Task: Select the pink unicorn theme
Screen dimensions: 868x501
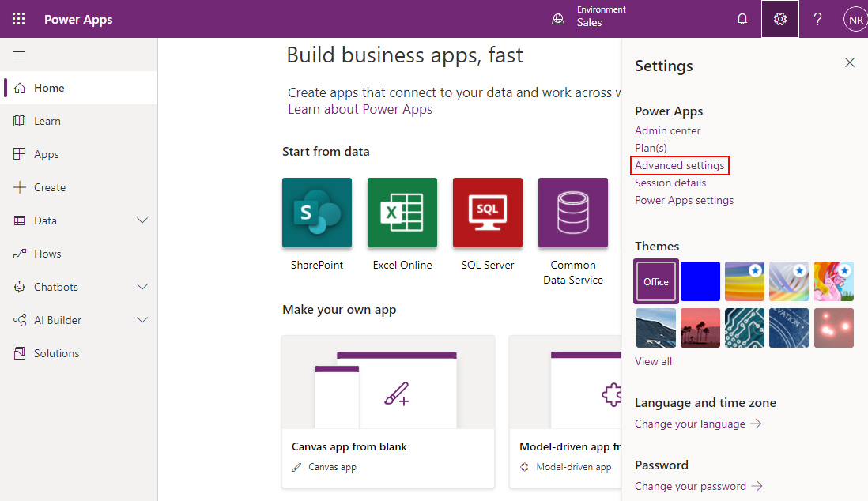Action: click(834, 281)
